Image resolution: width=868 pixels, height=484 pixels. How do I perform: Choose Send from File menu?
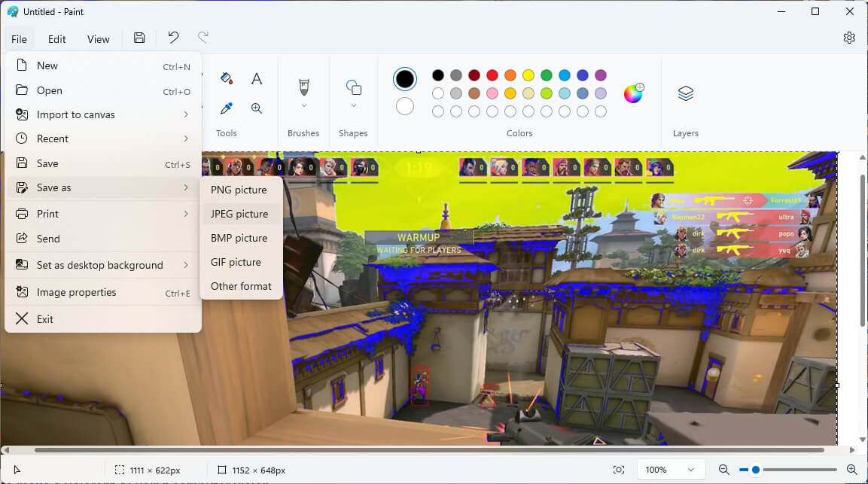pos(103,239)
